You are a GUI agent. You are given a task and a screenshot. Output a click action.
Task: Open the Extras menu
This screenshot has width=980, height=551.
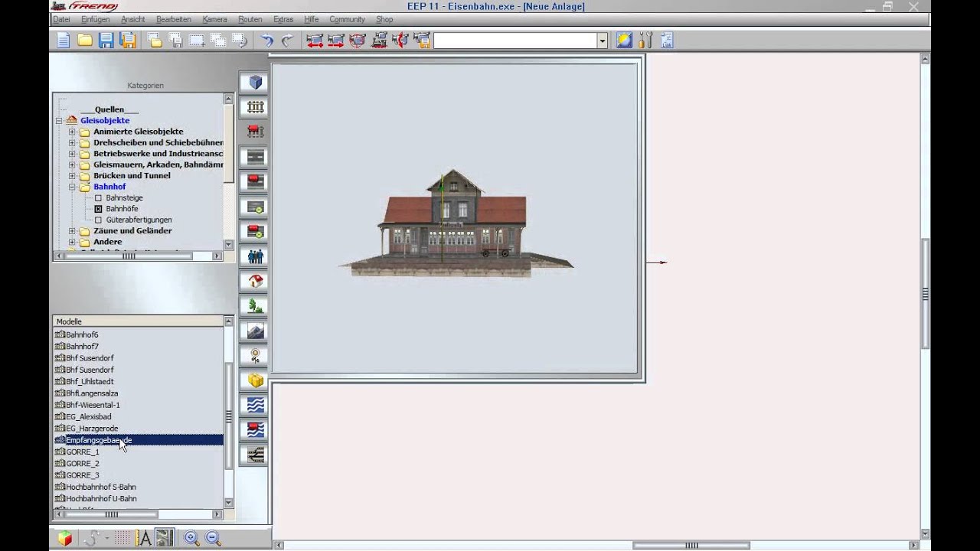[x=283, y=19]
